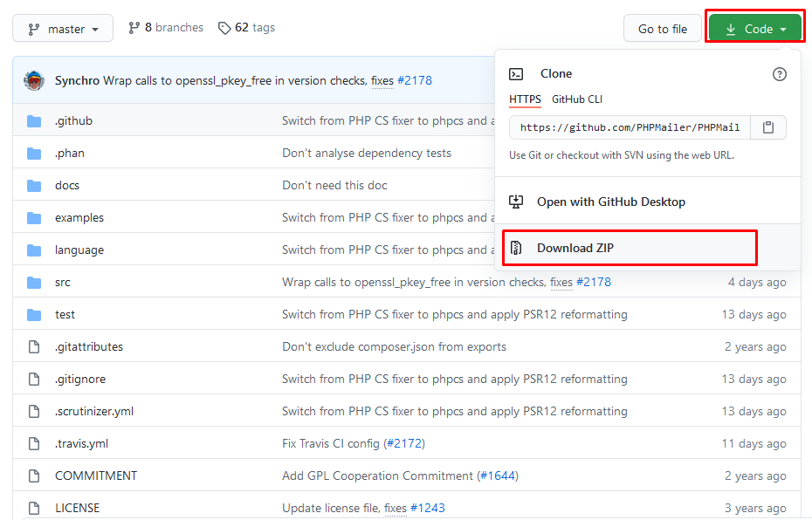This screenshot has height=520, width=812.
Task: Click the branch icon beside master
Action: click(34, 30)
